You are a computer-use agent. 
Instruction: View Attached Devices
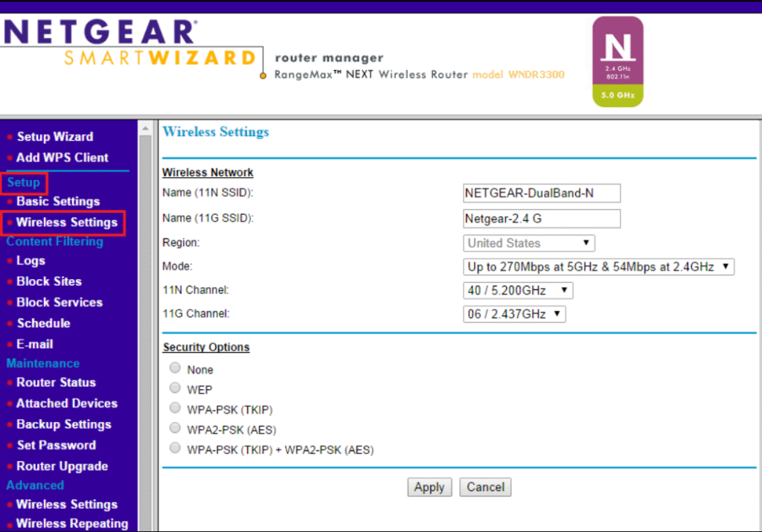pos(66,403)
